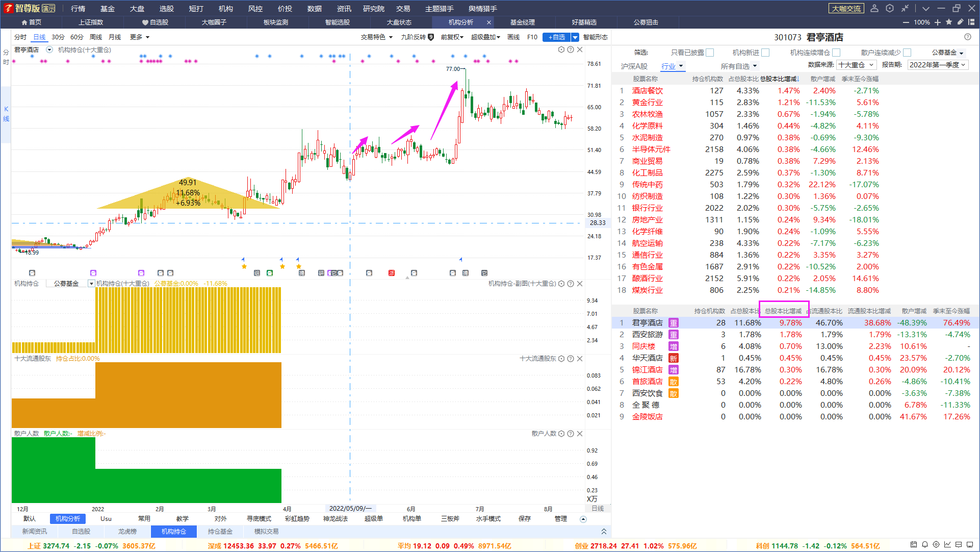Open the 前复权 dropdown

point(452,37)
